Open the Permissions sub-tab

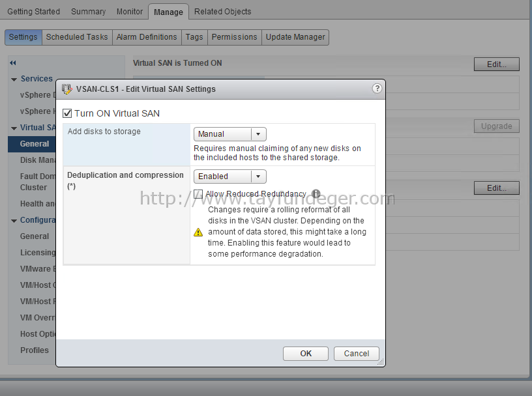[x=235, y=37]
